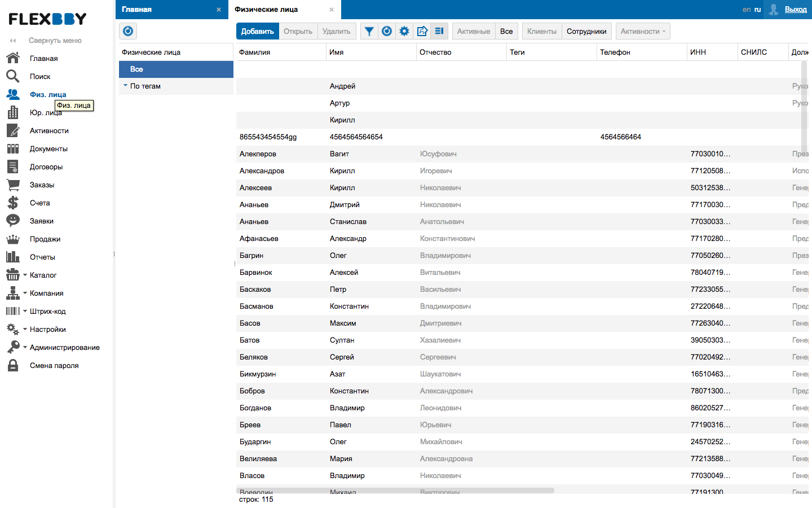Click the Выход logout link

[x=796, y=10]
